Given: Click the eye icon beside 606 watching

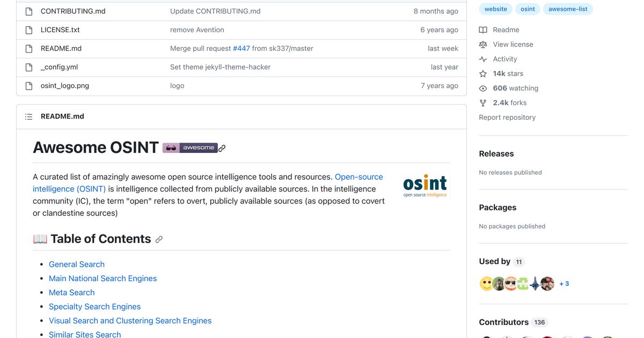Looking at the screenshot, I should click(482, 88).
